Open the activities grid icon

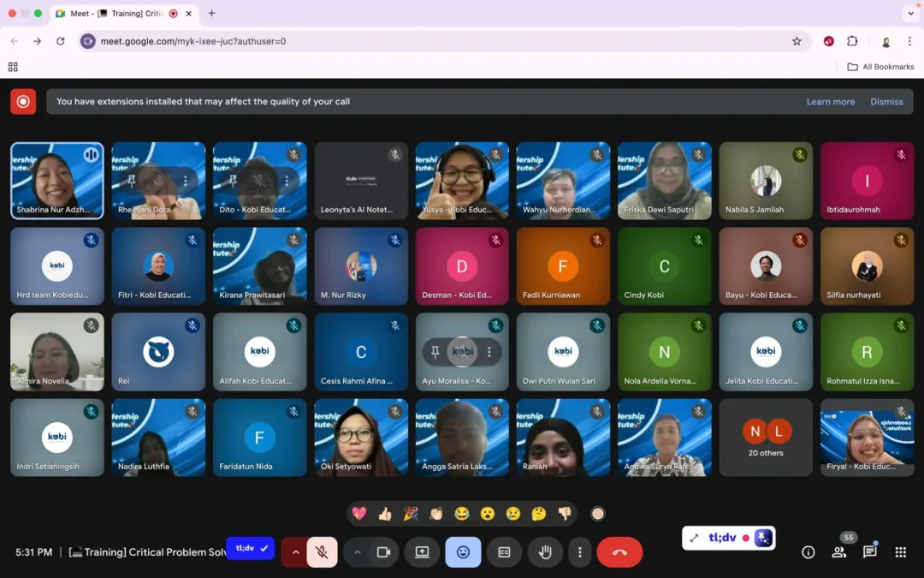[900, 552]
